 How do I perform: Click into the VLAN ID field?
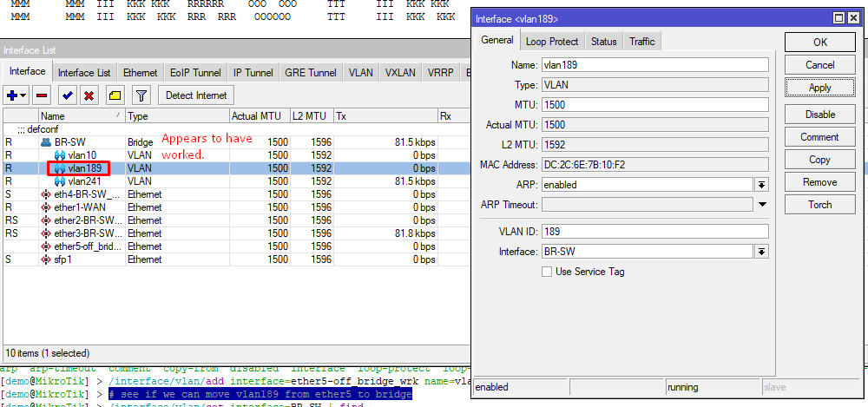654,232
